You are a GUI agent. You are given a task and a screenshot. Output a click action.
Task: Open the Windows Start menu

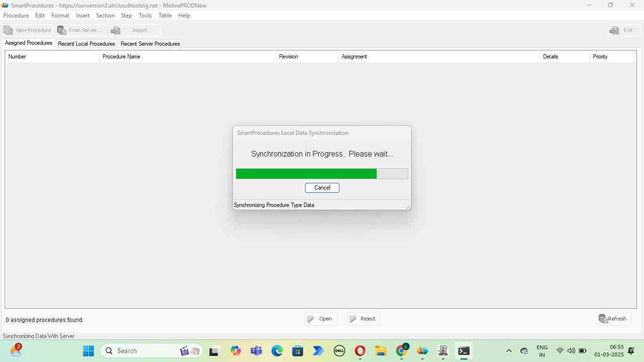[88, 351]
